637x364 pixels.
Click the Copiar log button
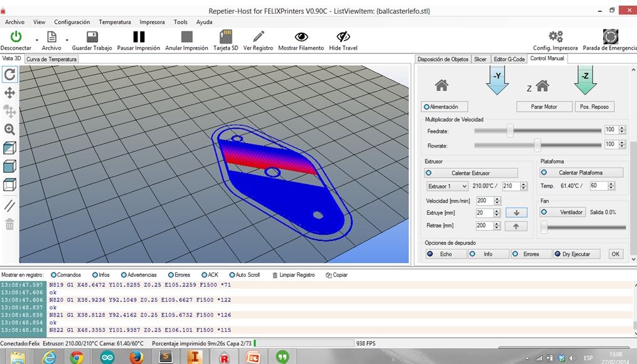(x=337, y=275)
